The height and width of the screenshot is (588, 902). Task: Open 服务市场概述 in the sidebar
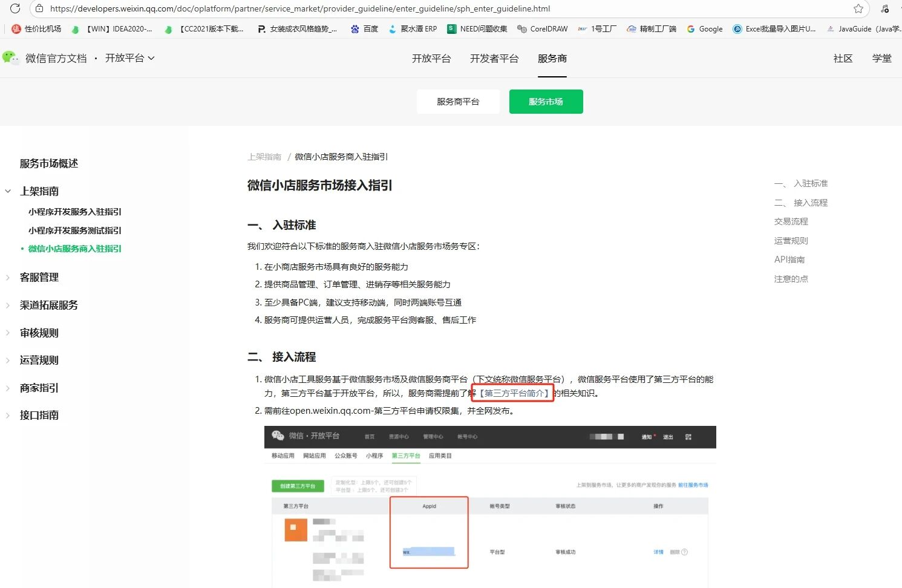point(49,163)
